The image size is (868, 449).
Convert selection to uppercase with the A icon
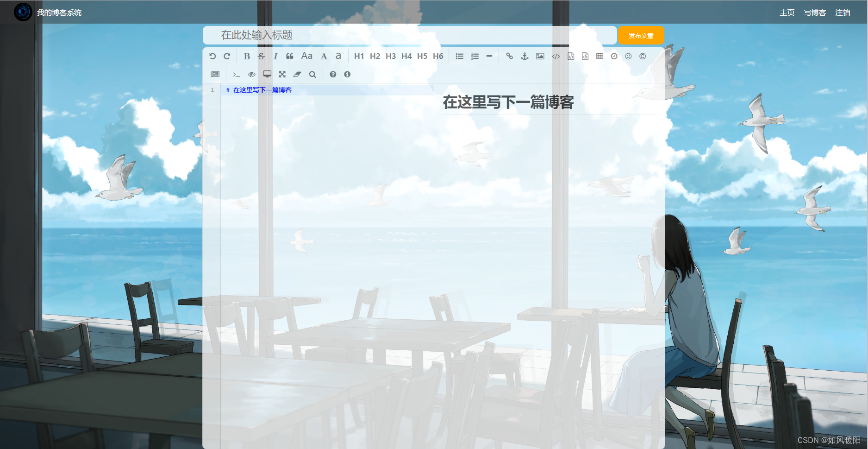pos(324,56)
